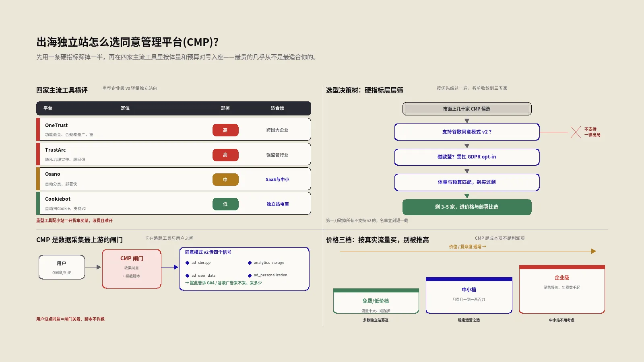Click the '体量与预算匹配，别买过剩' box
Screen dimensions: 644x362
(x=467, y=182)
